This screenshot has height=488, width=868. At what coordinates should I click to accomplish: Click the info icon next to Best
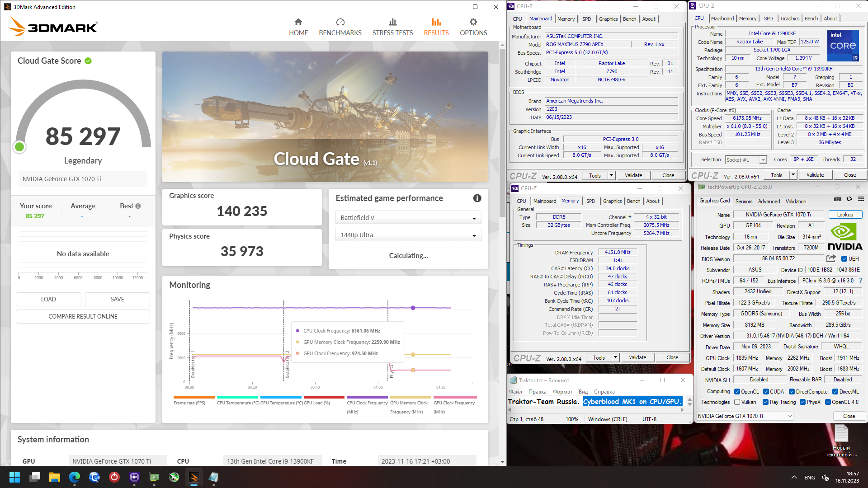[x=138, y=206]
